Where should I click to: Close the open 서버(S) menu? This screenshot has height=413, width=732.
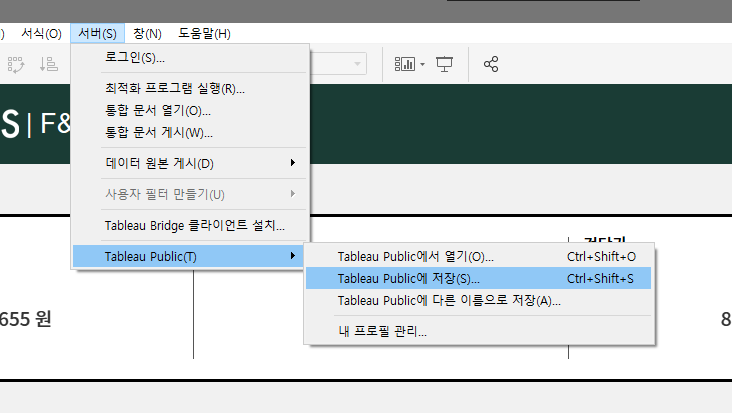(x=97, y=34)
